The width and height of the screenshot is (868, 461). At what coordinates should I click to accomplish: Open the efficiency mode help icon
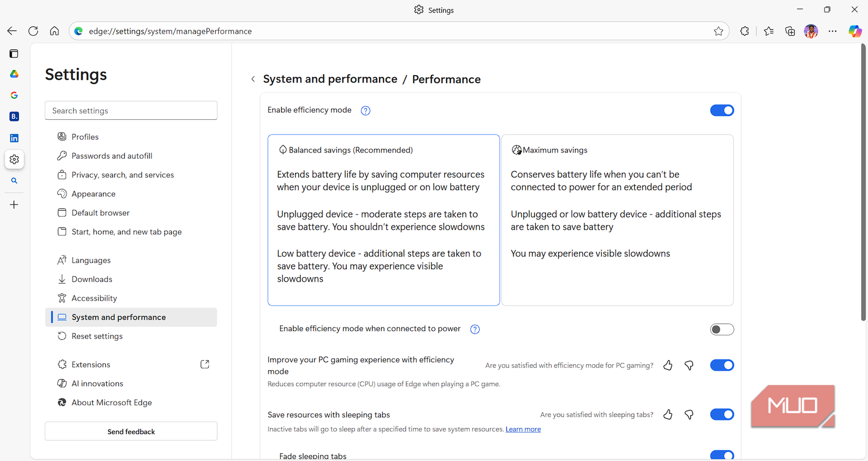pos(366,110)
